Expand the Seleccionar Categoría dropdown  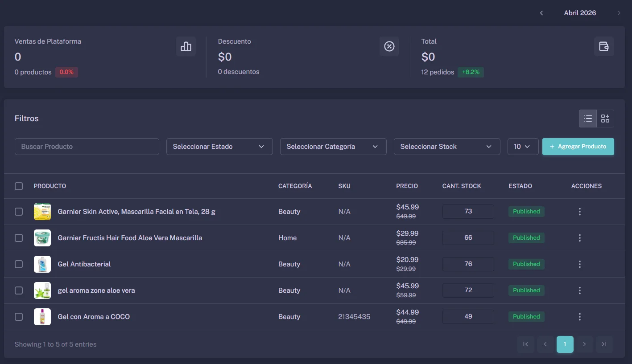pyautogui.click(x=333, y=147)
